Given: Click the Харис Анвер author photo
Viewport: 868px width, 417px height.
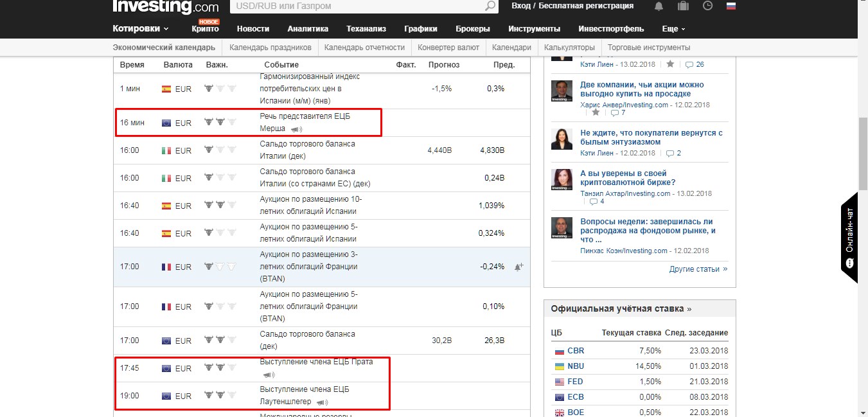Looking at the screenshot, I should click(562, 91).
